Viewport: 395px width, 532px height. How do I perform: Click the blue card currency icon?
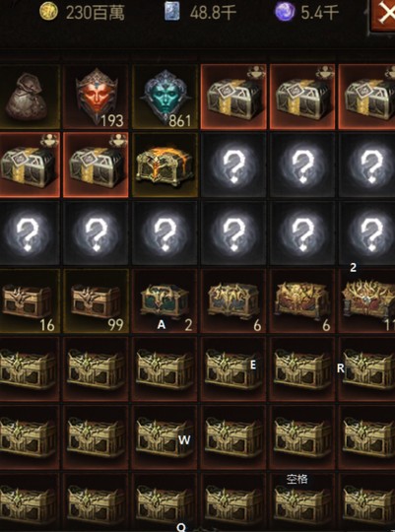(172, 12)
